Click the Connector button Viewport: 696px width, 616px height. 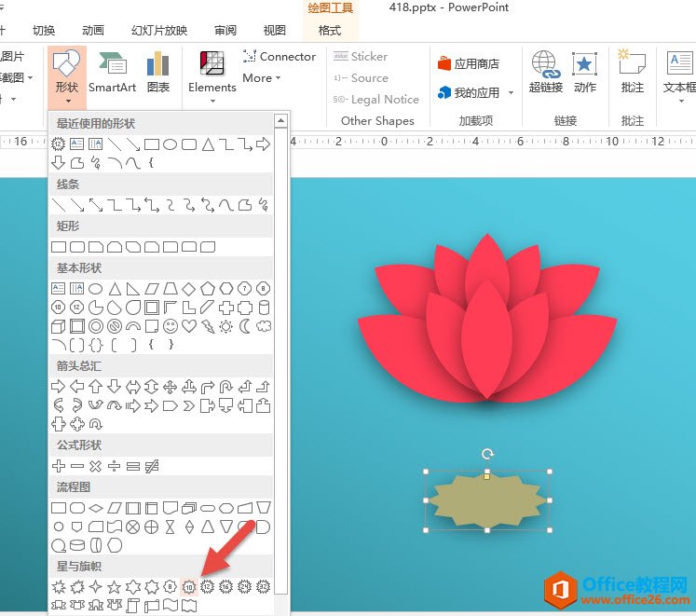pyautogui.click(x=279, y=57)
